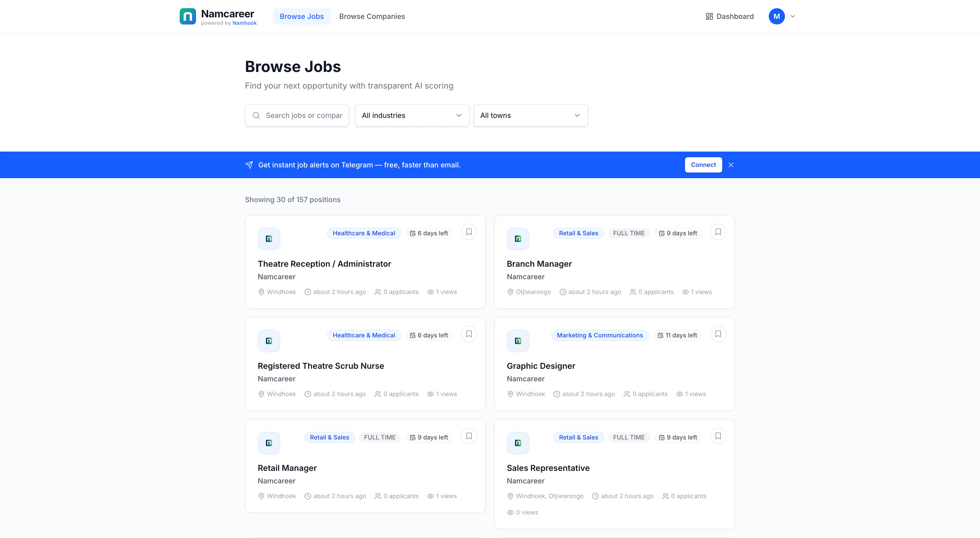The image size is (980, 538).
Task: Switch to Browse Companies
Action: pyautogui.click(x=372, y=16)
